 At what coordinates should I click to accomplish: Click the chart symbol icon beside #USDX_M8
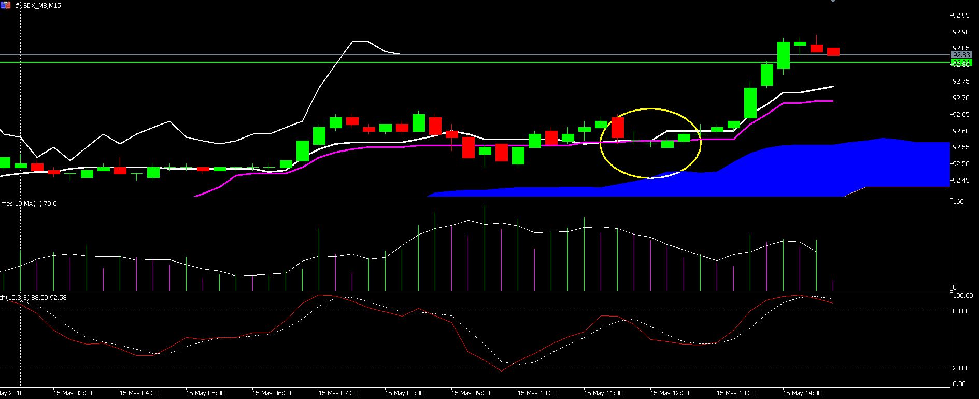[x=5, y=5]
